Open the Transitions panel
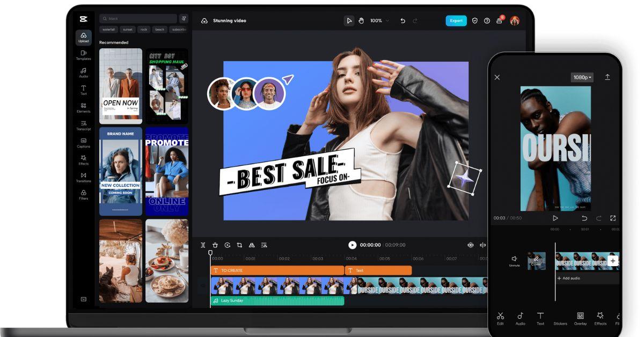The width and height of the screenshot is (644, 337). (x=83, y=178)
